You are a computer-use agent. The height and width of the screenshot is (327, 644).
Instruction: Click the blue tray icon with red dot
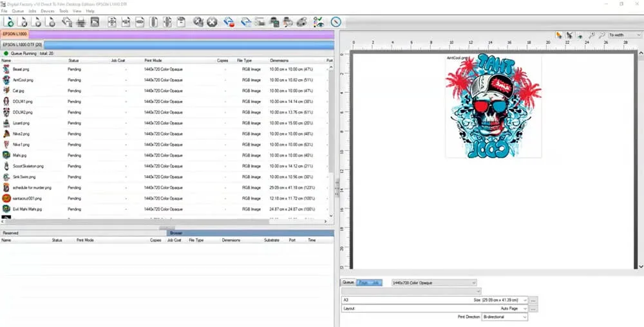pos(229,22)
